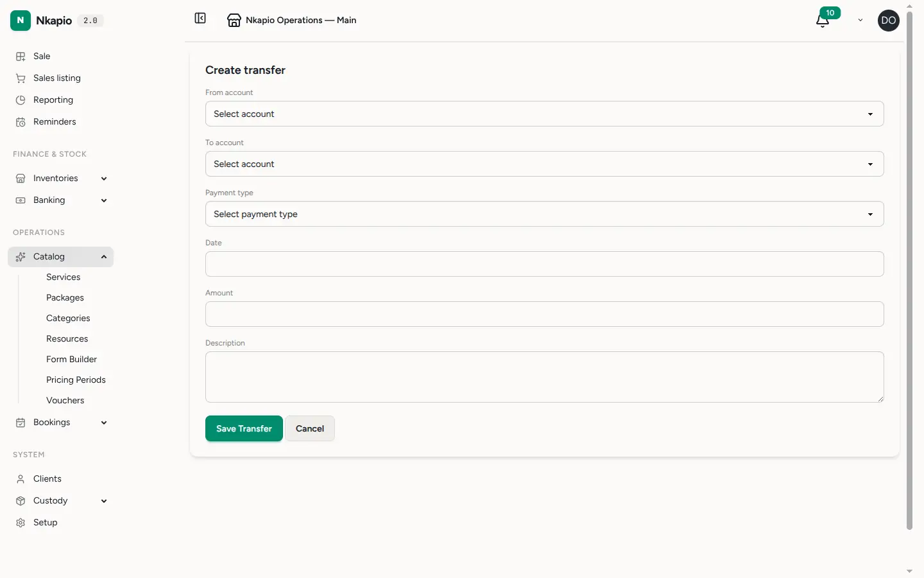Screen dimensions: 924x578
Task: Go to Sale in sidebar
Action: [x=42, y=57]
